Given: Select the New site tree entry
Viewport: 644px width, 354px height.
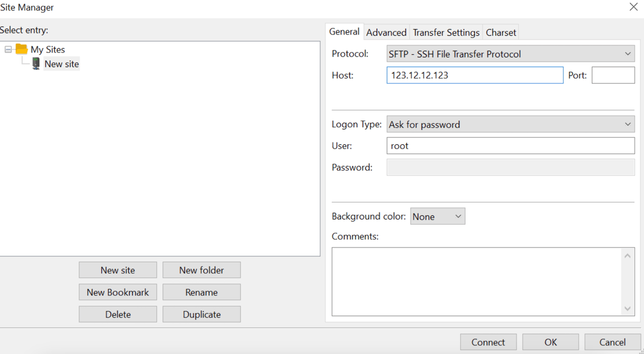Looking at the screenshot, I should click(61, 63).
